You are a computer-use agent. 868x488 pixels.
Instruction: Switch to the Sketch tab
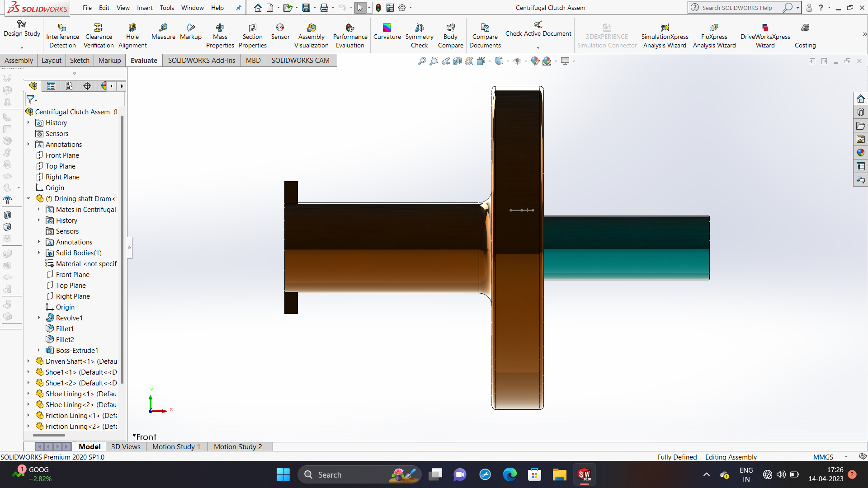80,61
